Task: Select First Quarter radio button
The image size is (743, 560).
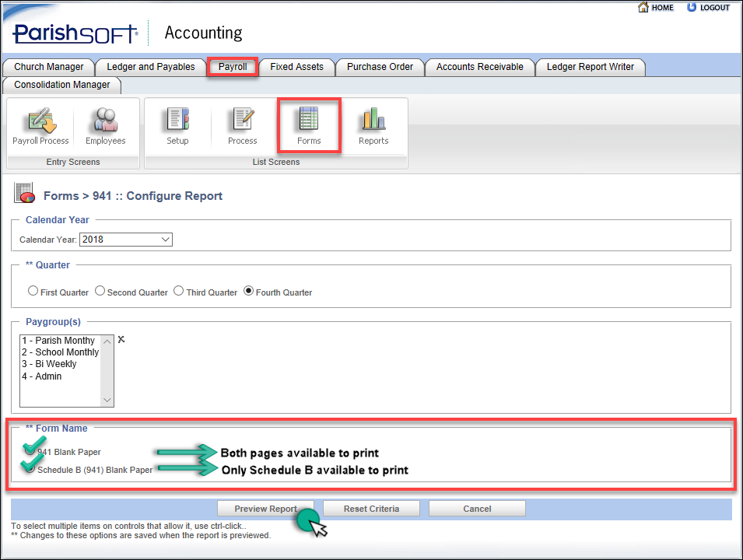Action: 33,290
